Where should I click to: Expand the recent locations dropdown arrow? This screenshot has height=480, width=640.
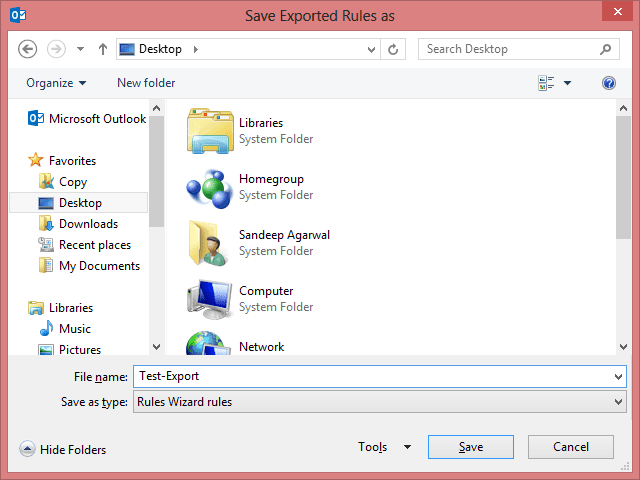pyautogui.click(x=80, y=49)
